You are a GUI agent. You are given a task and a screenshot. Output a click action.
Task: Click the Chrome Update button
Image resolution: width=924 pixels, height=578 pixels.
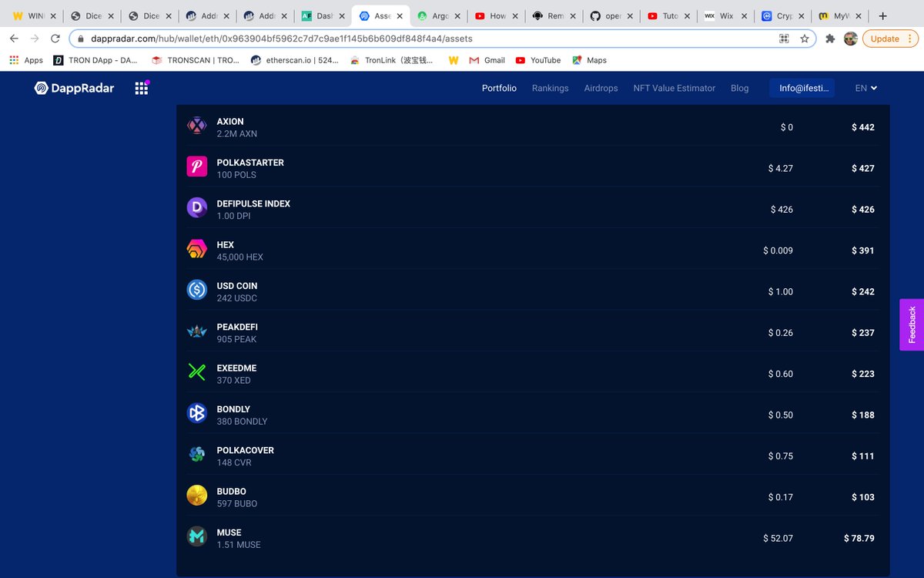pyautogui.click(x=889, y=39)
